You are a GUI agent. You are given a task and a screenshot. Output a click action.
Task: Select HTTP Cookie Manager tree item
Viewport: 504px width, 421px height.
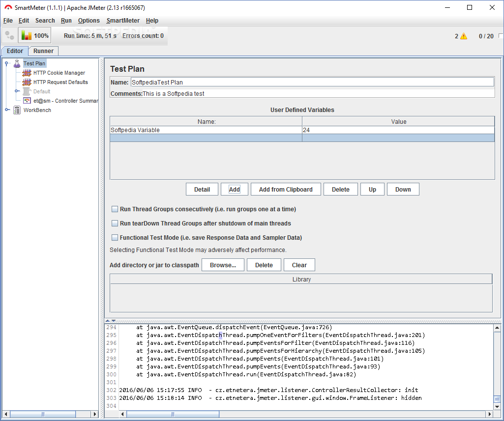click(59, 73)
